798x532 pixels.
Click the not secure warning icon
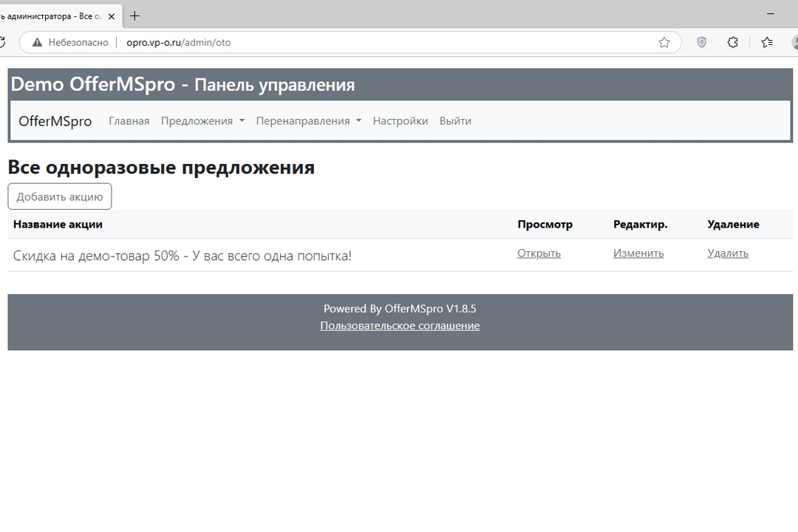coord(37,42)
